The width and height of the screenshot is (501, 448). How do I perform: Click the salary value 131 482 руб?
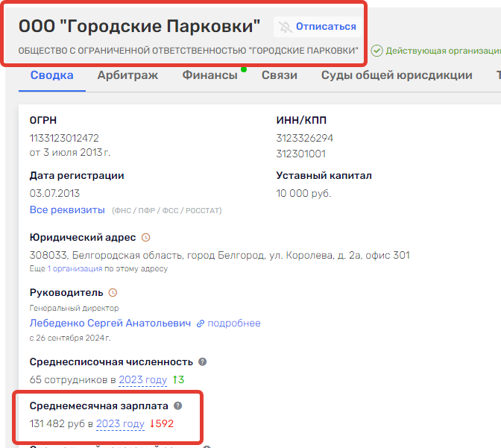coord(57,424)
